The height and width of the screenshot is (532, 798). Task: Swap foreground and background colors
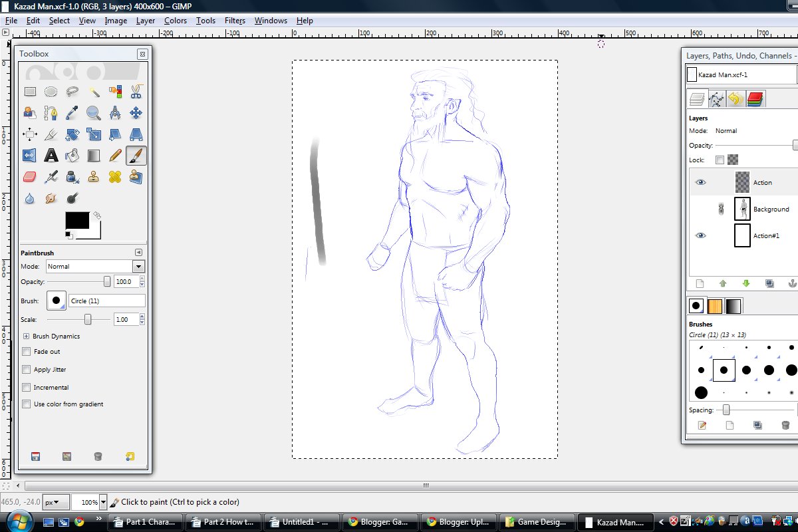(x=97, y=215)
